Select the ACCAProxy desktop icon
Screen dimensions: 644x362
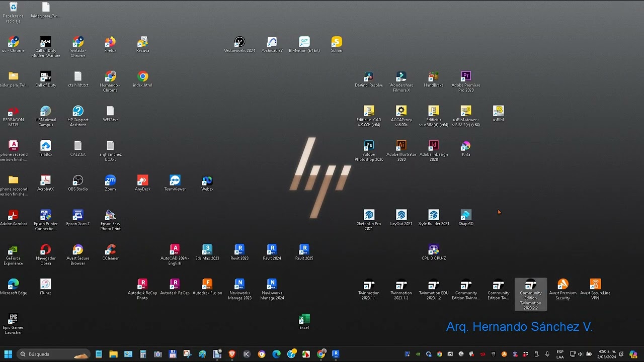[401, 116]
